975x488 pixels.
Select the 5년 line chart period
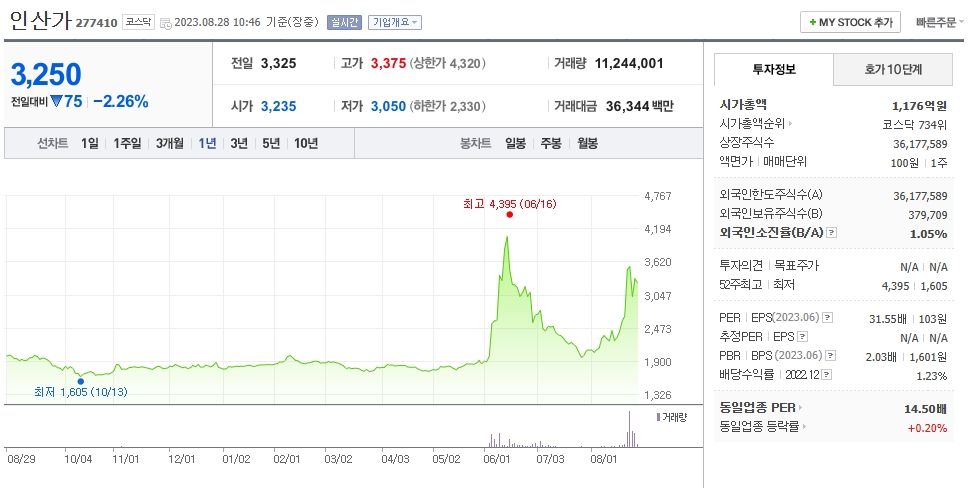point(271,144)
